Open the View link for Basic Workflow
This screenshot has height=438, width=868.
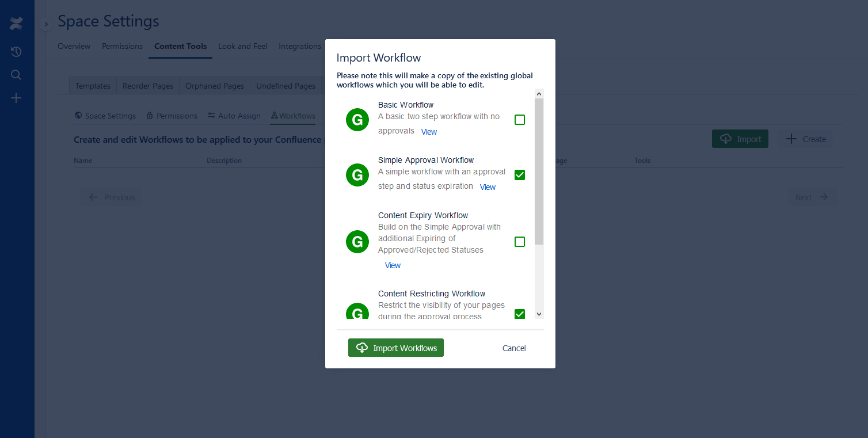(429, 132)
